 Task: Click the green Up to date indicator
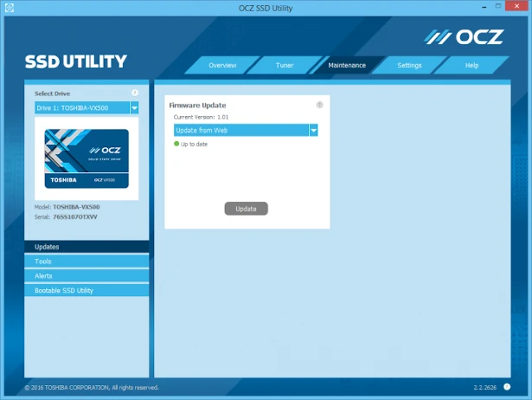pyautogui.click(x=176, y=144)
